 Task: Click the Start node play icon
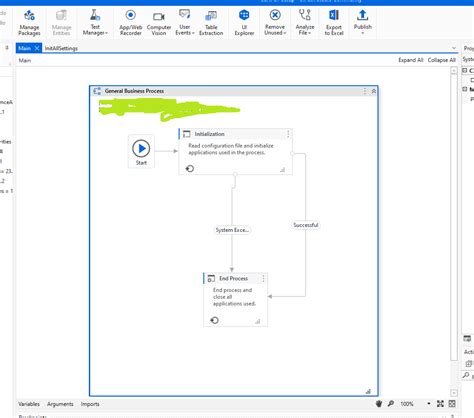[141, 148]
